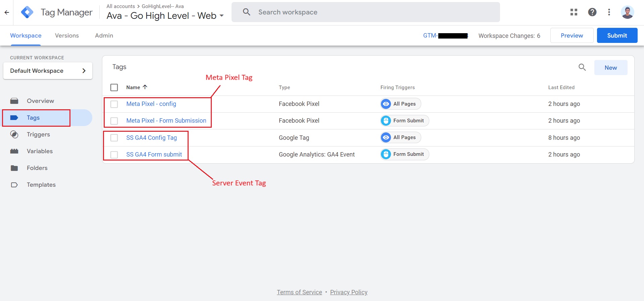The width and height of the screenshot is (644, 301).
Task: Switch to the Admin tab
Action: [104, 36]
